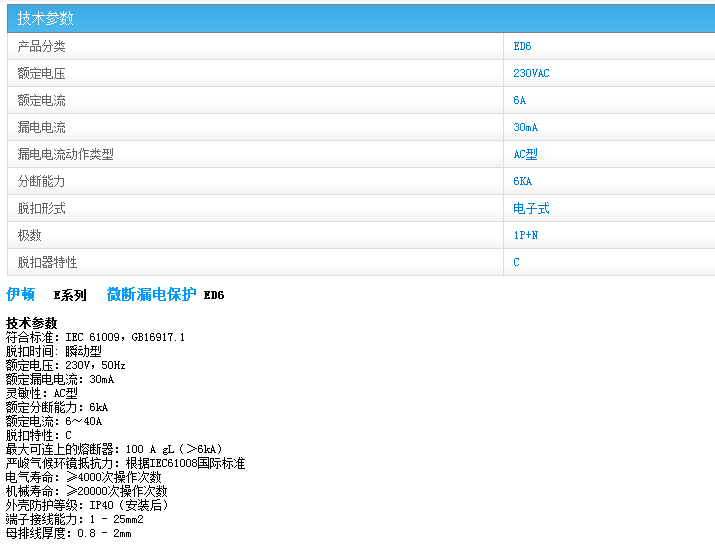This screenshot has width=715, height=547.
Task: Click the 分断能力 row label
Action: [42, 181]
